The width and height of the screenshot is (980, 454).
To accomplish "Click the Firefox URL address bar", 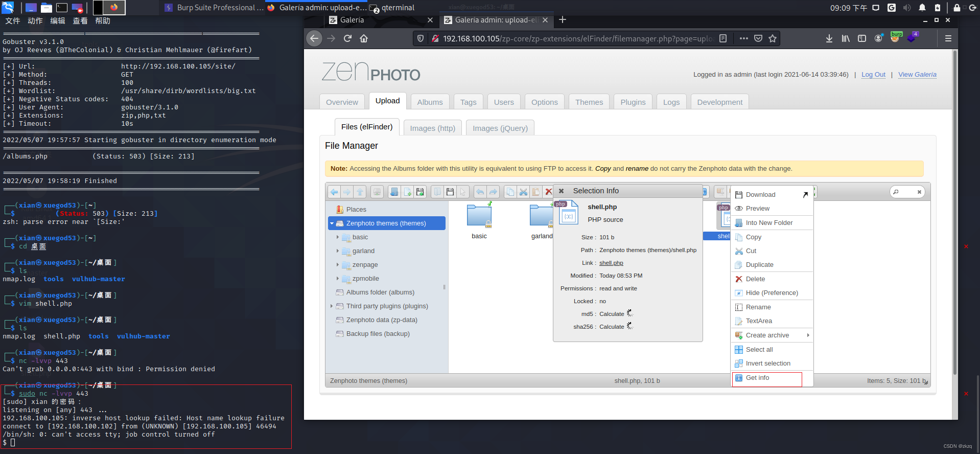I will pyautogui.click(x=577, y=38).
